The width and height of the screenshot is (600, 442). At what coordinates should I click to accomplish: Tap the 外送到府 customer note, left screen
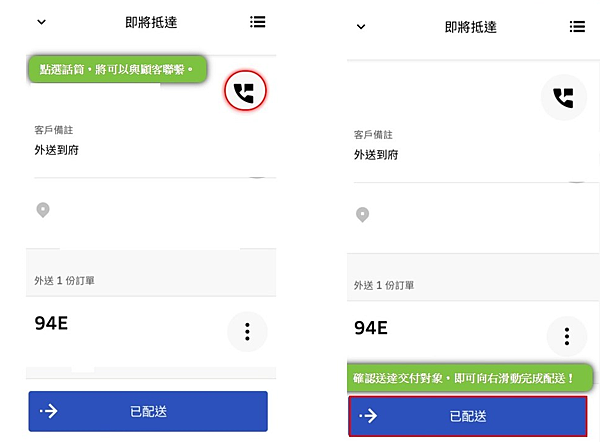pos(57,150)
